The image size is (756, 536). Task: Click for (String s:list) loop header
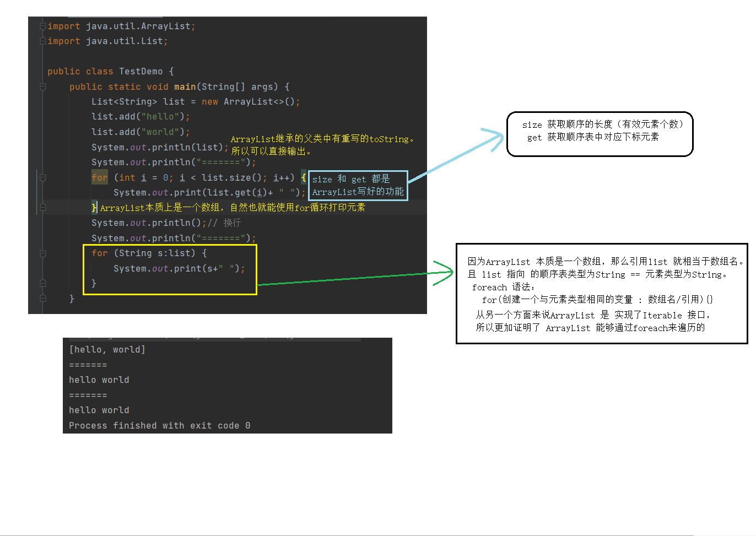[149, 253]
